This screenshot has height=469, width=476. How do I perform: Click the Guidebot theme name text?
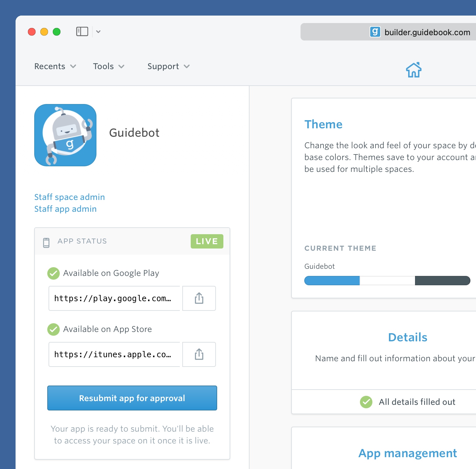(320, 266)
